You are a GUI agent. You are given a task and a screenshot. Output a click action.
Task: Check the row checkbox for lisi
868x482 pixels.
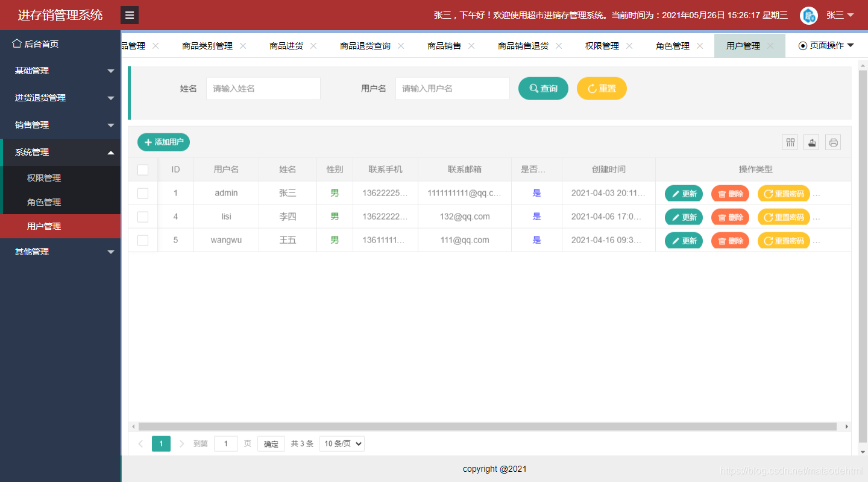tap(143, 217)
